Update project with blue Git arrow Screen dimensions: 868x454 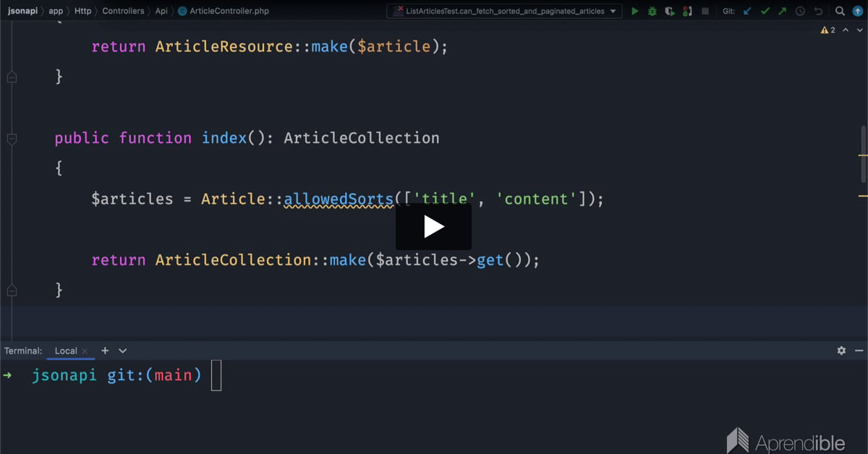pyautogui.click(x=747, y=11)
